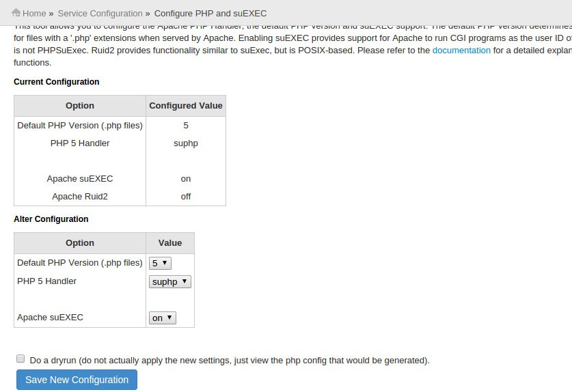Expand the Default PHP Version dropdown
The width and height of the screenshot is (572, 392).
coord(161,263)
